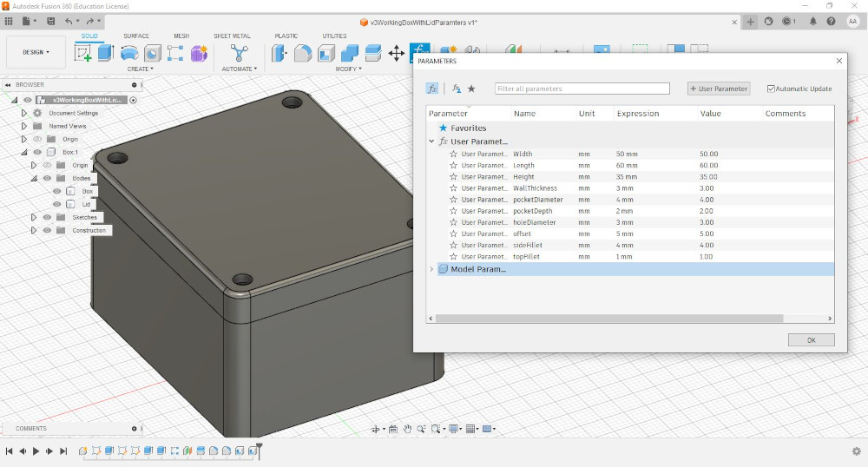Select the Move/Copy arrows tool
This screenshot has width=868, height=467.
point(397,54)
